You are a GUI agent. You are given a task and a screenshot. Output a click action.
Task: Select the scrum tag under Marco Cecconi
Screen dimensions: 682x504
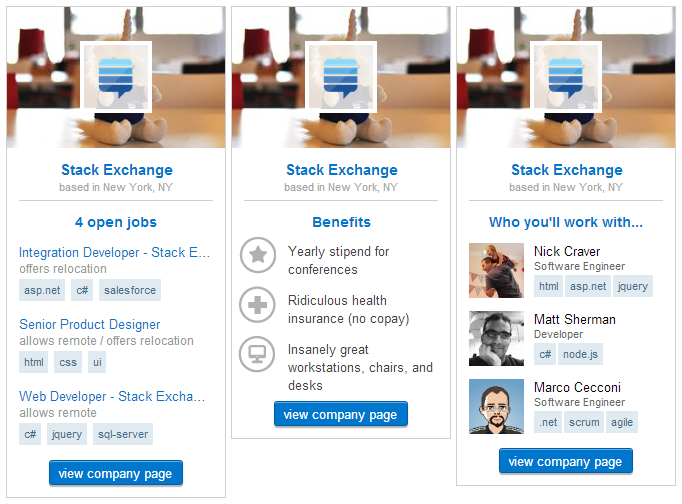pyautogui.click(x=584, y=422)
